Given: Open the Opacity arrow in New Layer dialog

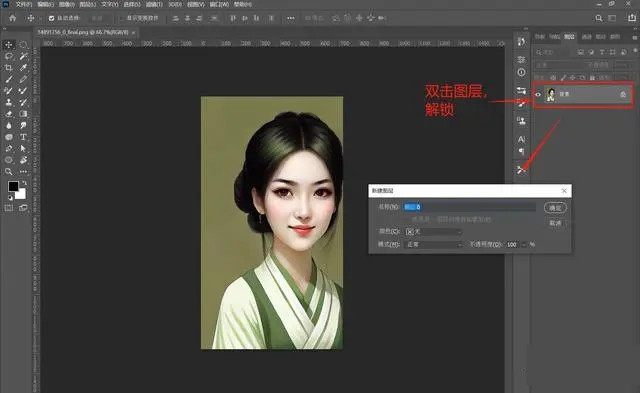Looking at the screenshot, I should coord(524,244).
